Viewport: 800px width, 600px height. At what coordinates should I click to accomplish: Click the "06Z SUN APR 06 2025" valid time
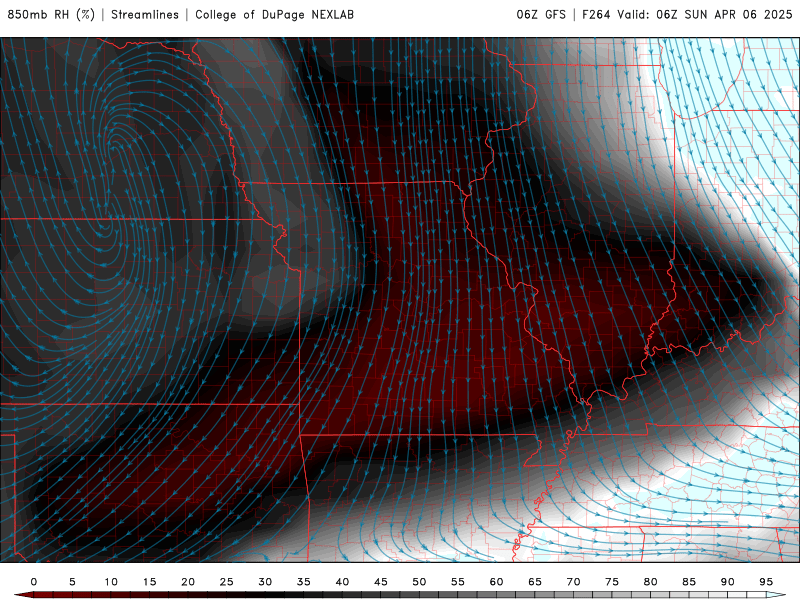point(724,14)
